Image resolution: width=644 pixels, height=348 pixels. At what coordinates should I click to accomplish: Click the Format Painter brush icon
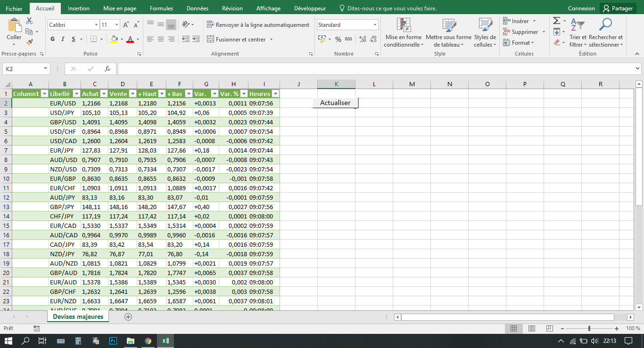click(x=29, y=42)
